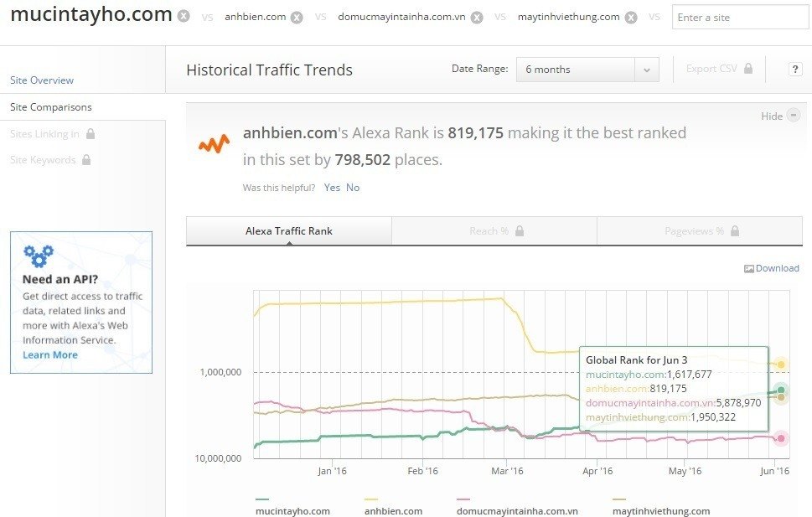Click the Jan '16 axis label
Screen dimensions: 812x517
[332, 471]
